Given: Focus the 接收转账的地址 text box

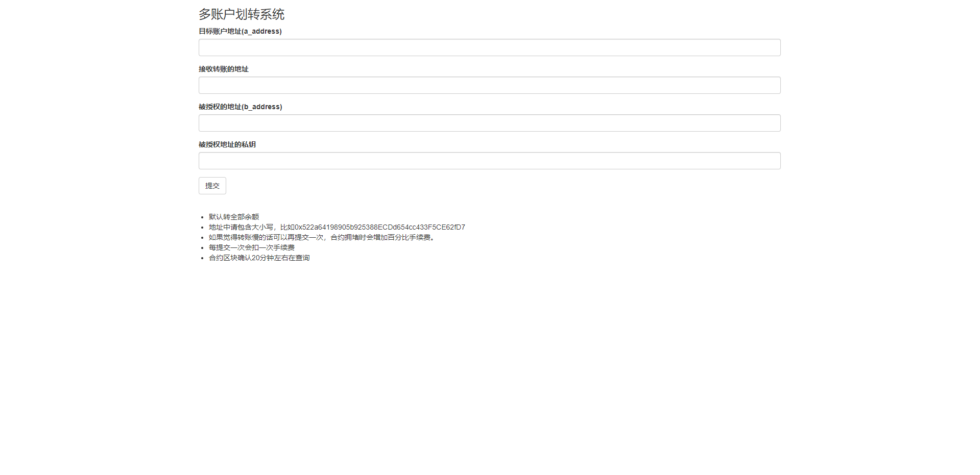Looking at the screenshot, I should point(489,85).
